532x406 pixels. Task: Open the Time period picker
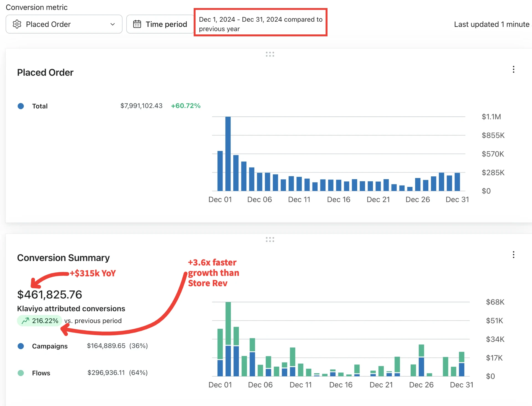pyautogui.click(x=160, y=24)
